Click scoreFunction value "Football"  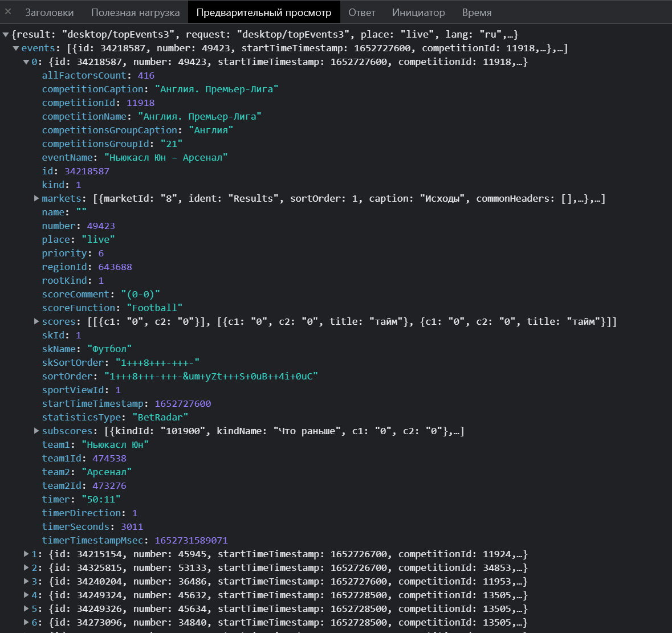tap(154, 308)
